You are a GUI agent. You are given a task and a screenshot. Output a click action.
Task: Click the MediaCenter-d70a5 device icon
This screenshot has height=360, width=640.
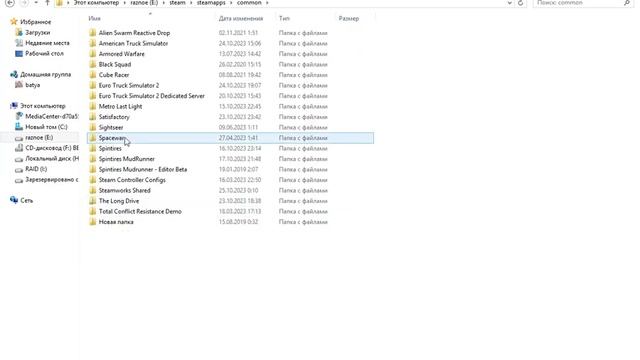pos(19,116)
